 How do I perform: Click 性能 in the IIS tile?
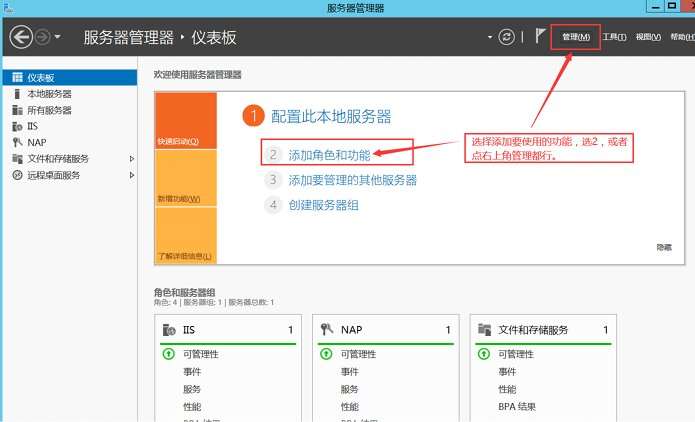point(192,406)
